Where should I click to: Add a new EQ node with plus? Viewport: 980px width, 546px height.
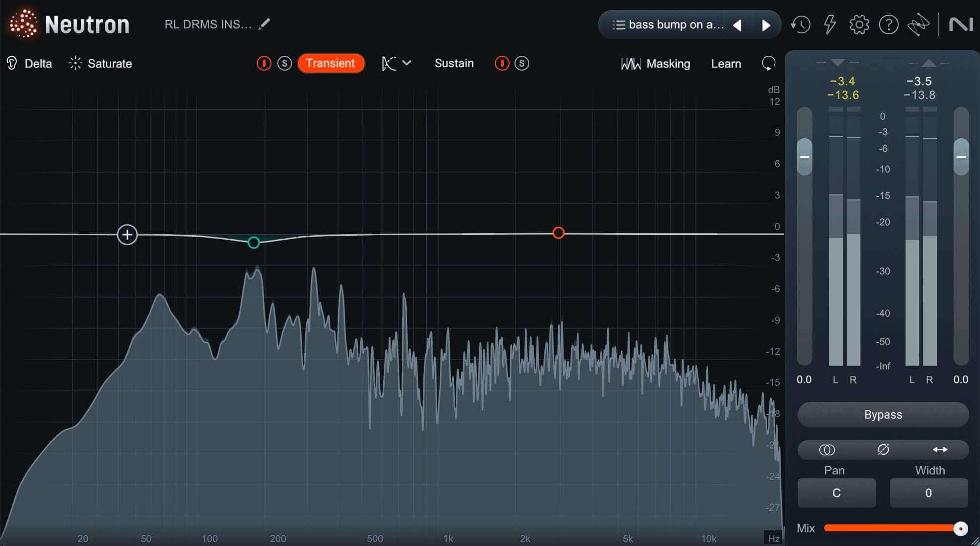coord(127,235)
